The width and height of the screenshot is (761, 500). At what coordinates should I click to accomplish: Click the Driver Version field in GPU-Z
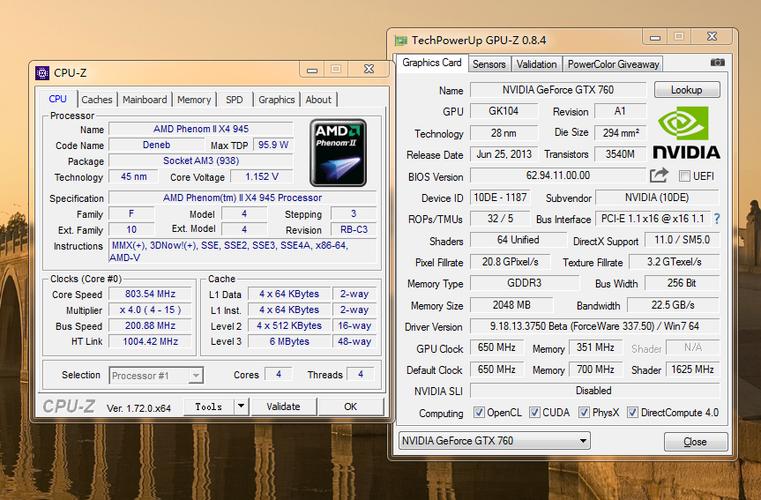pyautogui.click(x=595, y=326)
